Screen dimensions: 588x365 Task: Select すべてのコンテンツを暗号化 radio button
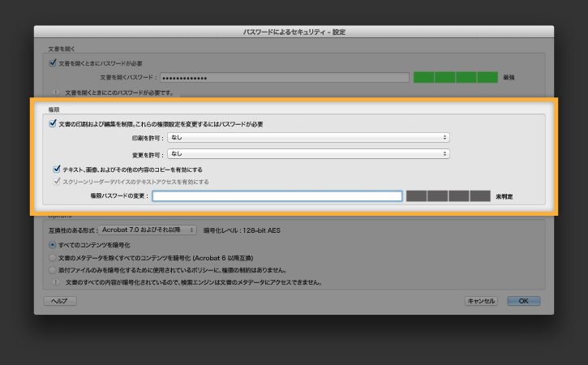[53, 245]
